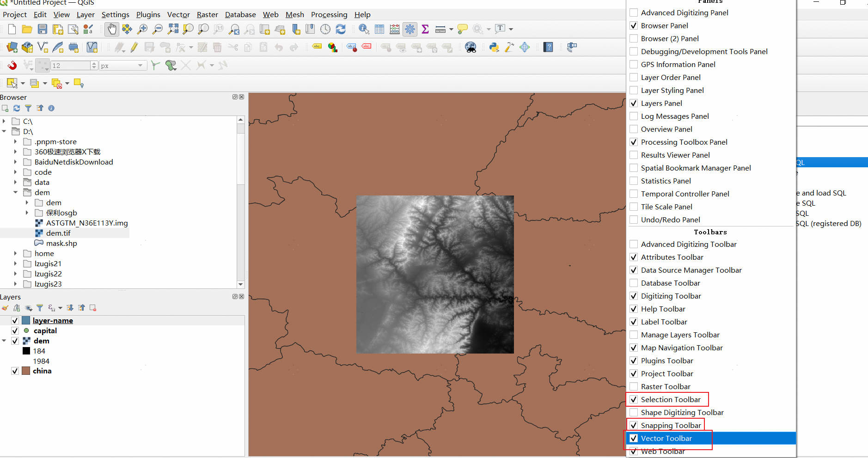Screen dimensions: 868x458
Task: Click the Zoom In magnifier tool
Action: (x=142, y=29)
